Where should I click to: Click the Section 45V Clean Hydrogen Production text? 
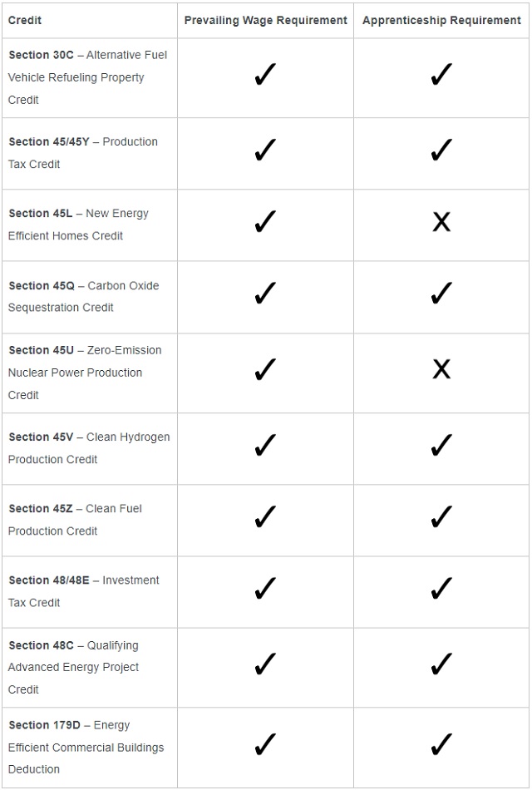point(89,447)
